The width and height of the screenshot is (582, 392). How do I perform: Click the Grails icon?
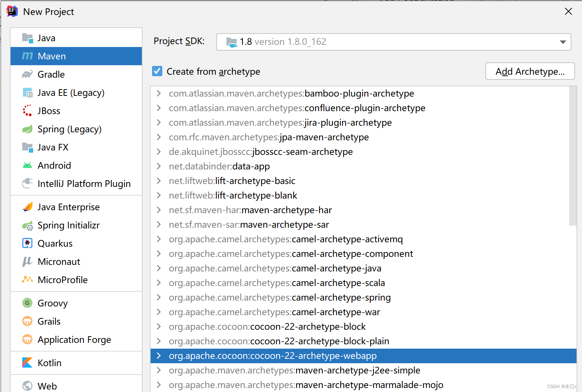[x=27, y=321]
